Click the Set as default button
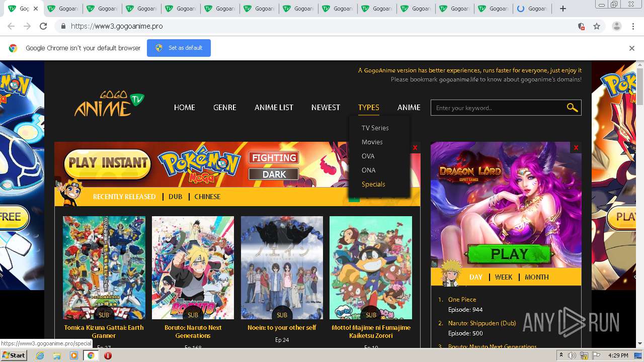The height and width of the screenshot is (362, 644). pyautogui.click(x=179, y=48)
